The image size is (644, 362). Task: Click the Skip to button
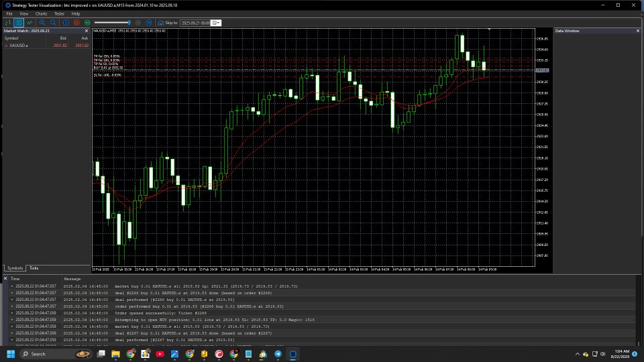[168, 23]
